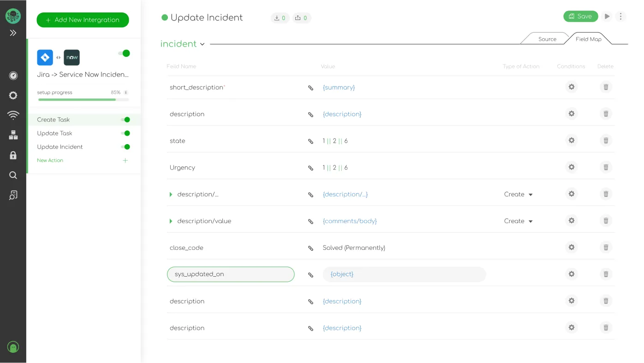Click the Add New Integration button
Screen dimensions: 644x363
(x=83, y=20)
